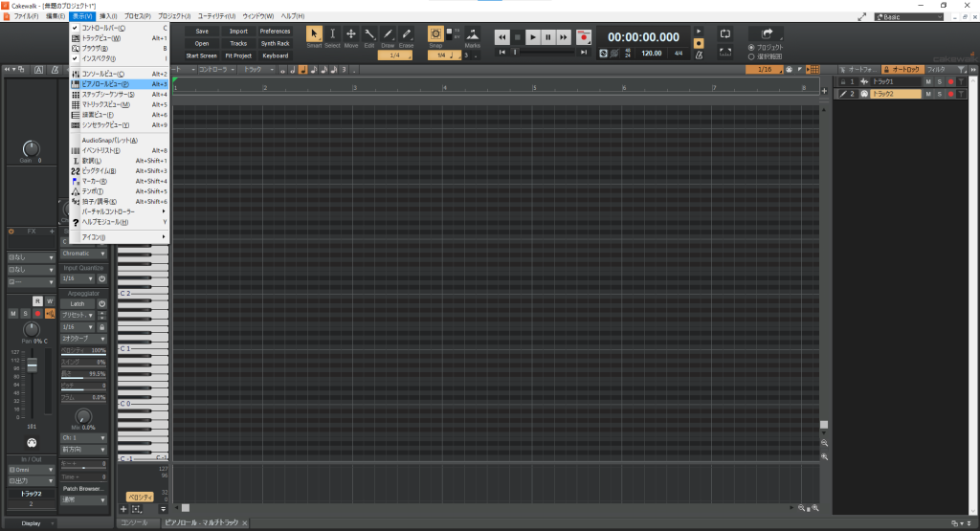The width and height of the screenshot is (980, 531).
Task: Open the Omni input dropdown
Action: pos(32,470)
